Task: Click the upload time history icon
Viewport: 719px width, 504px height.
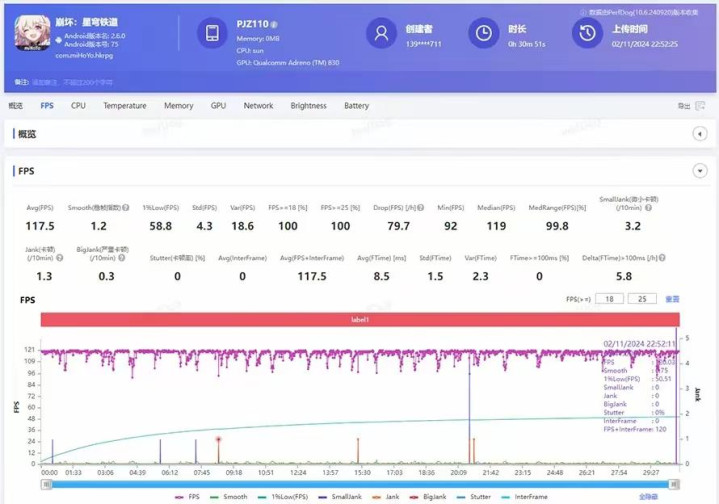Action: (x=585, y=33)
